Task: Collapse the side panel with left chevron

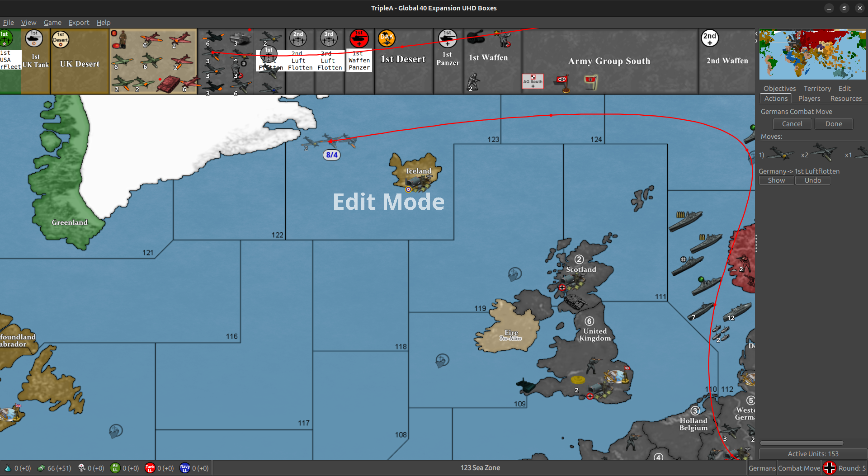Action: tap(757, 33)
